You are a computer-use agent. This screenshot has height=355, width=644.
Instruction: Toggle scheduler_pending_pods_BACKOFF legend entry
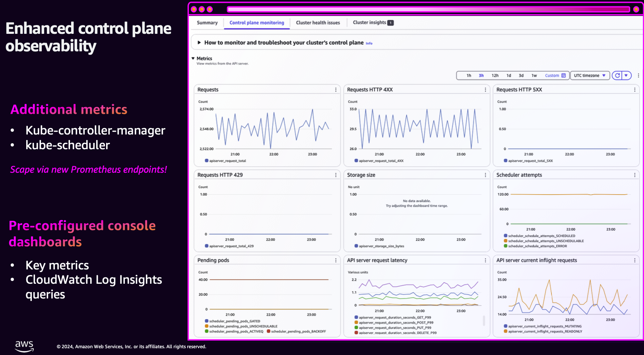point(296,332)
